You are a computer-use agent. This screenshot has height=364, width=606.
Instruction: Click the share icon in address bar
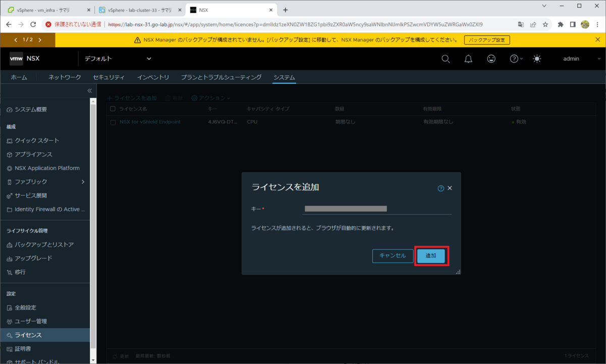pyautogui.click(x=533, y=24)
